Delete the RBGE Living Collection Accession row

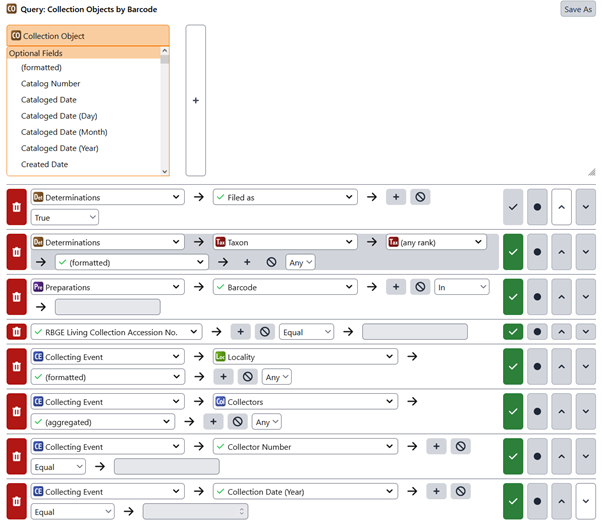point(17,332)
